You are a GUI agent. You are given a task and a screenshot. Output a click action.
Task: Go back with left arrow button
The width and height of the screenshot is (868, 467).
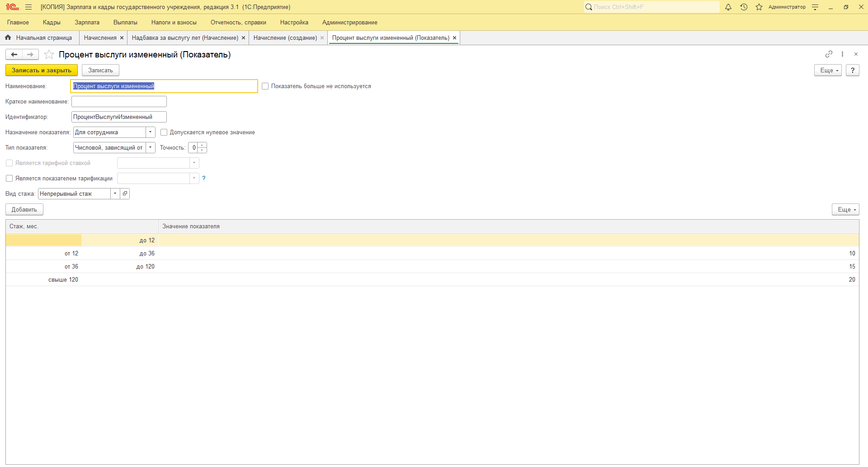[14, 55]
